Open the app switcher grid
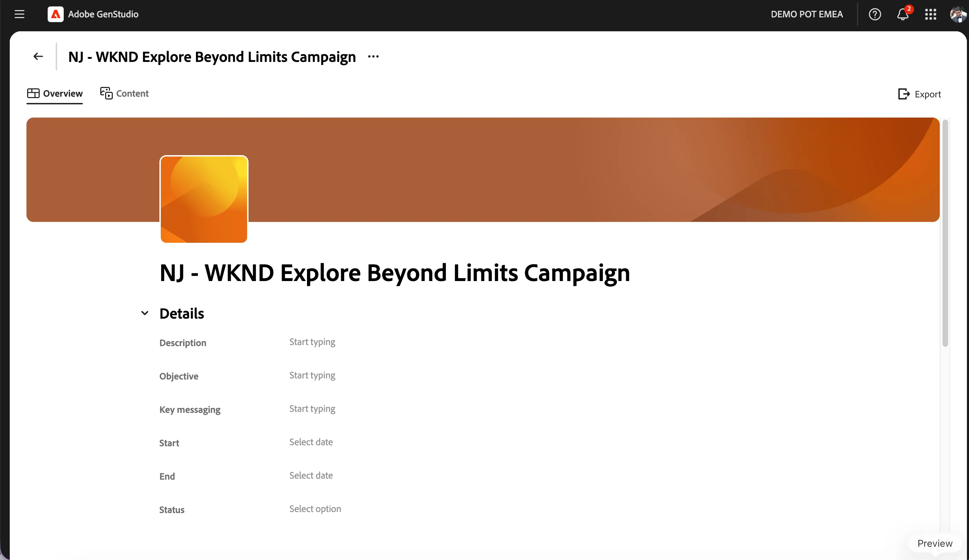This screenshot has height=560, width=969. 930,14
